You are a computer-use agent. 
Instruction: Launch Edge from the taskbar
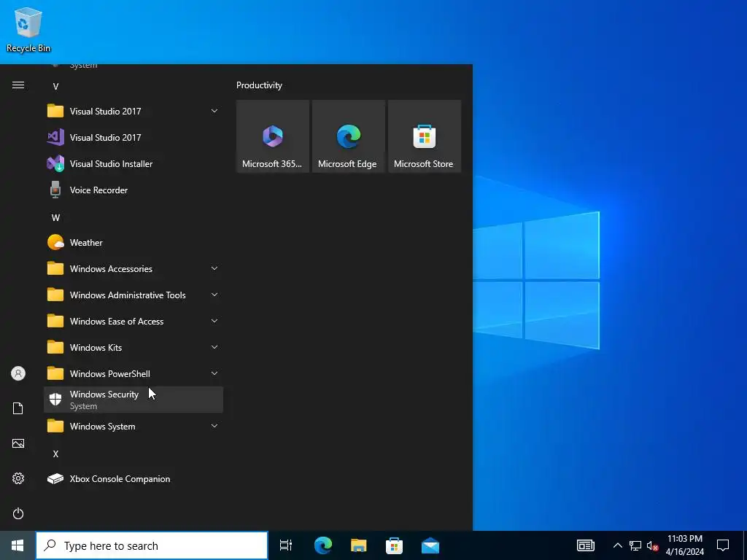(323, 545)
